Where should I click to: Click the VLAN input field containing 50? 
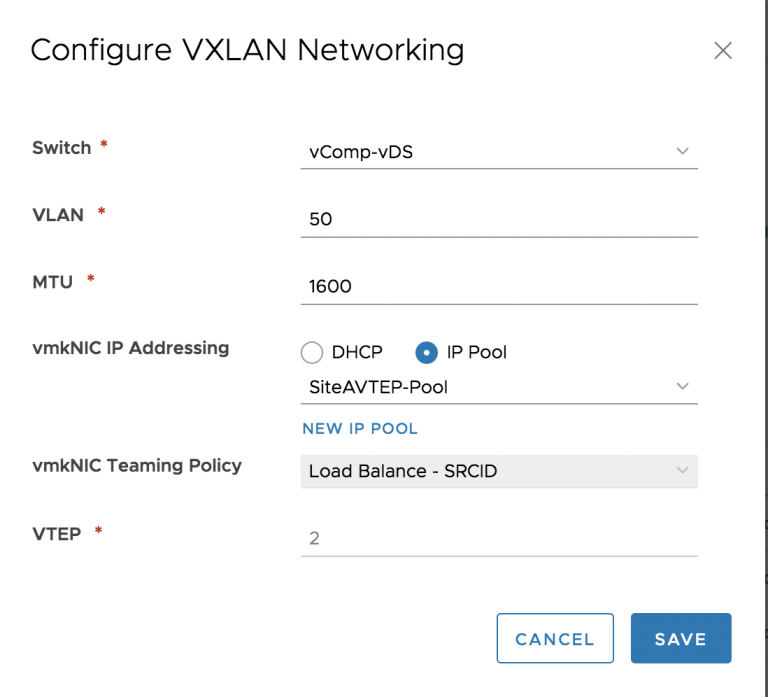[498, 219]
